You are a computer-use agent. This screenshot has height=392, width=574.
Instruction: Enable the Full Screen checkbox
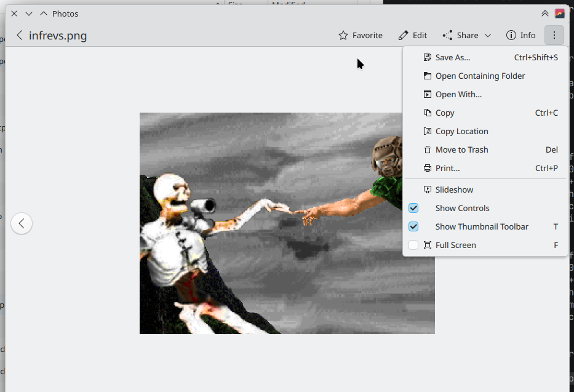pyautogui.click(x=413, y=245)
